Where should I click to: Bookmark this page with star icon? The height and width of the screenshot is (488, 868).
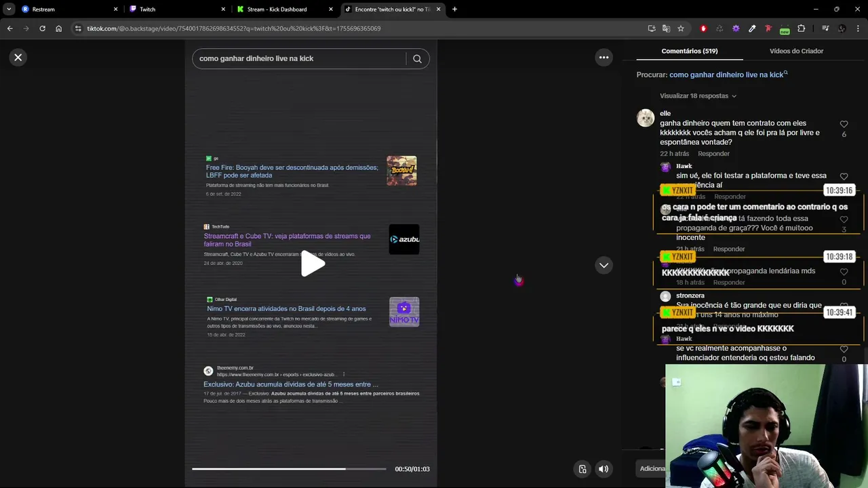pyautogui.click(x=681, y=28)
